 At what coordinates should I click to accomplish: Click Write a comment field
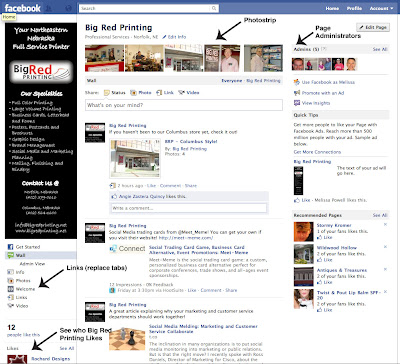[189, 208]
